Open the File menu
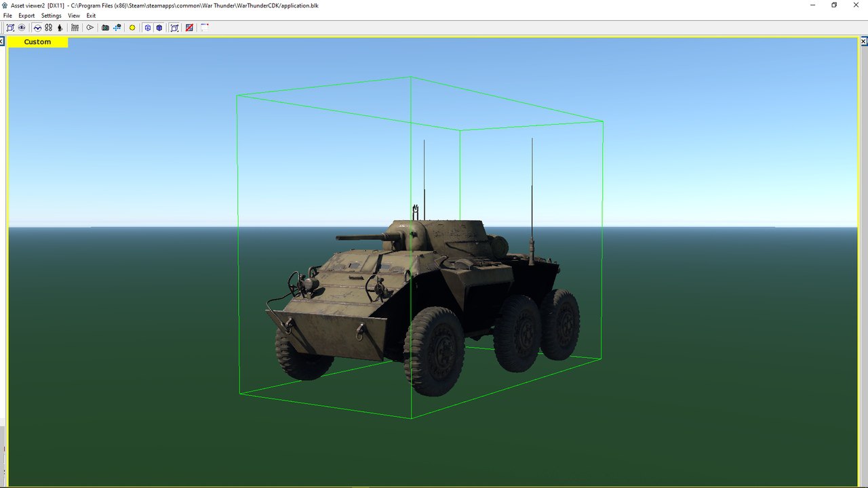 point(7,16)
